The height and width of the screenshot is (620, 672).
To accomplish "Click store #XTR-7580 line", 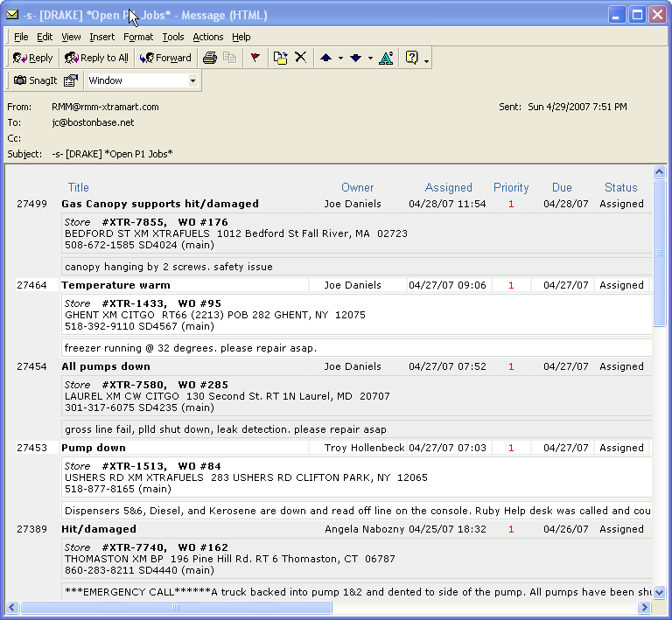I will [x=146, y=385].
